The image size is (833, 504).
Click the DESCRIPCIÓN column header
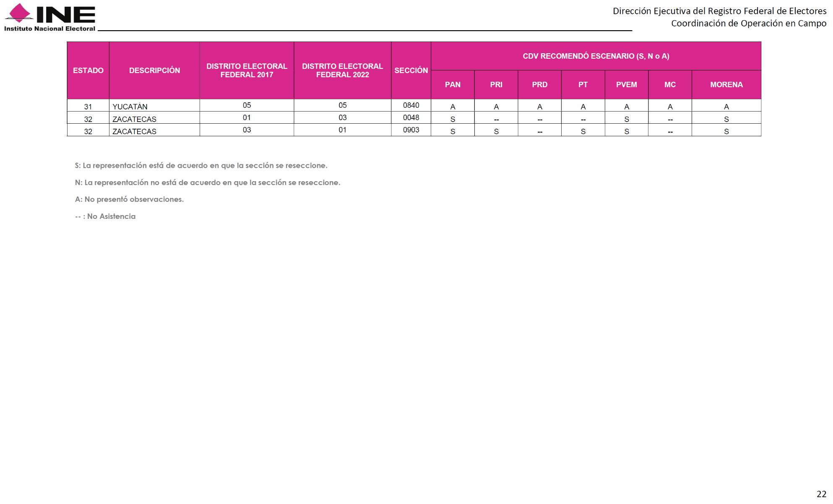click(x=154, y=70)
